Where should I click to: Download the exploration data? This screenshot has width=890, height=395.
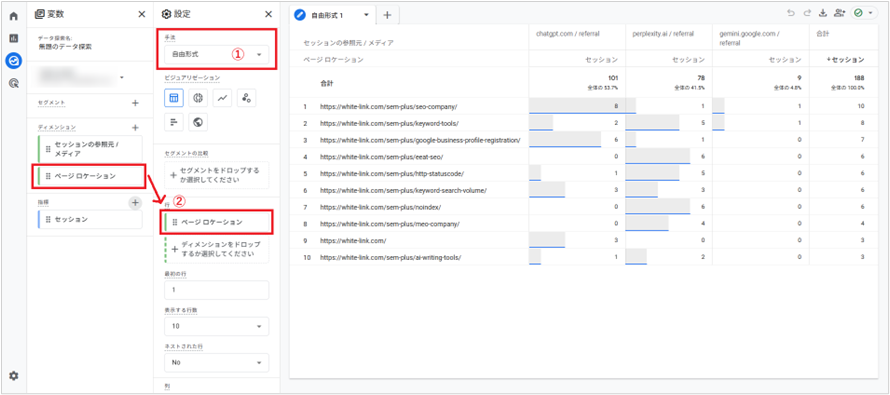[x=824, y=13]
